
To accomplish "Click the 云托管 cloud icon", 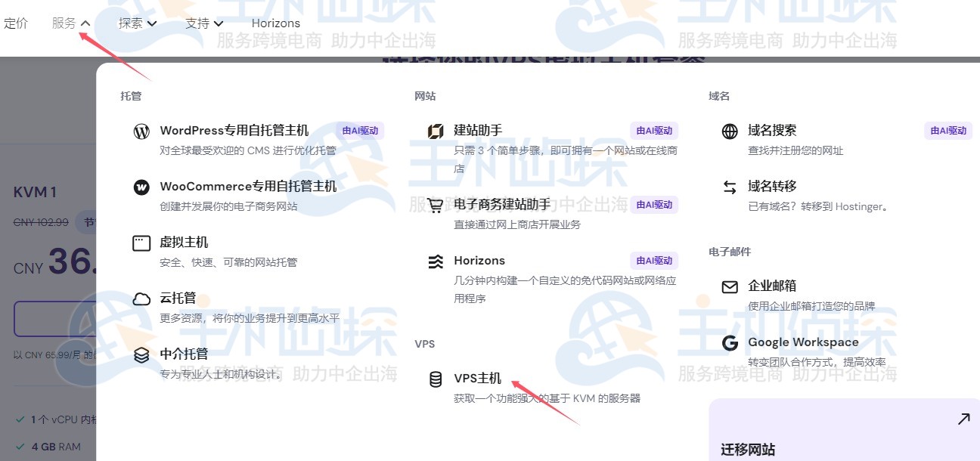I will (141, 299).
